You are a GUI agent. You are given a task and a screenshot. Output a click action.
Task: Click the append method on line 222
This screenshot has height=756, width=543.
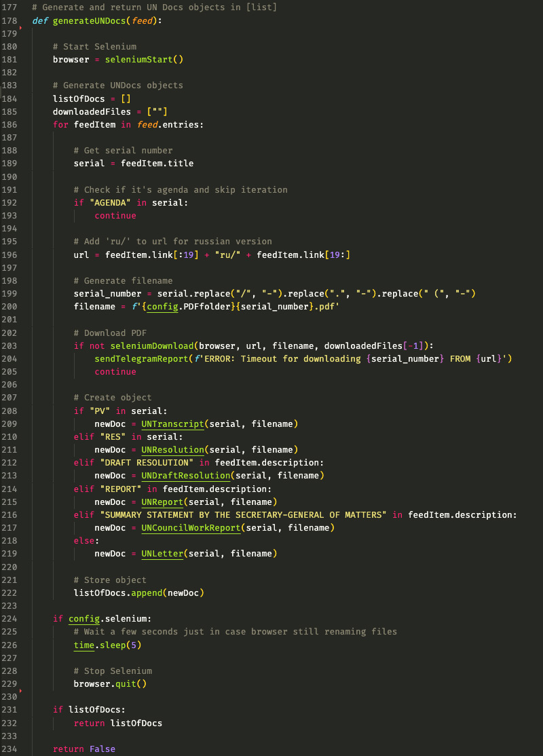tap(147, 593)
